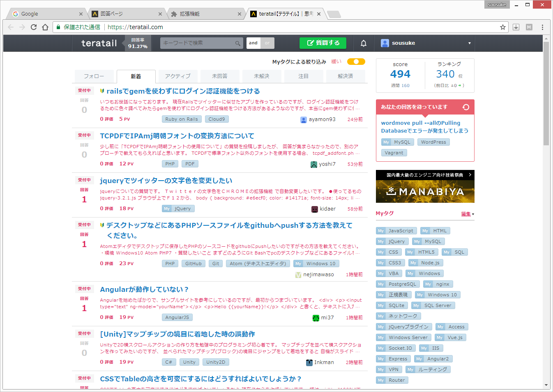Open a new browser tab

tap(334, 14)
